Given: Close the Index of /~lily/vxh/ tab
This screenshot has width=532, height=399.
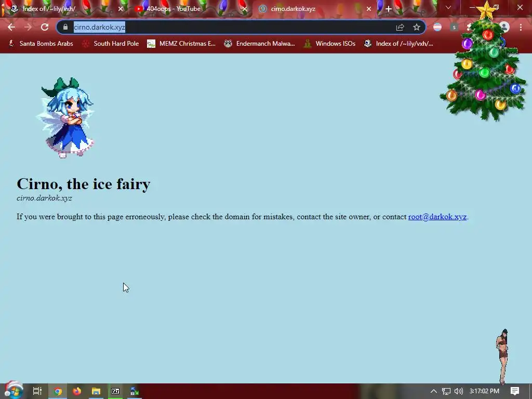Looking at the screenshot, I should click(121, 9).
